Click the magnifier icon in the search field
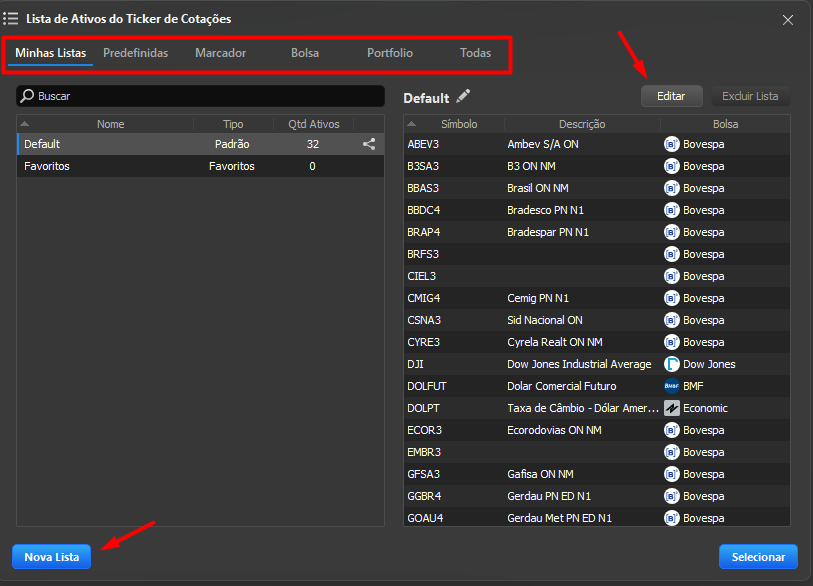The height and width of the screenshot is (586, 813). 27,96
